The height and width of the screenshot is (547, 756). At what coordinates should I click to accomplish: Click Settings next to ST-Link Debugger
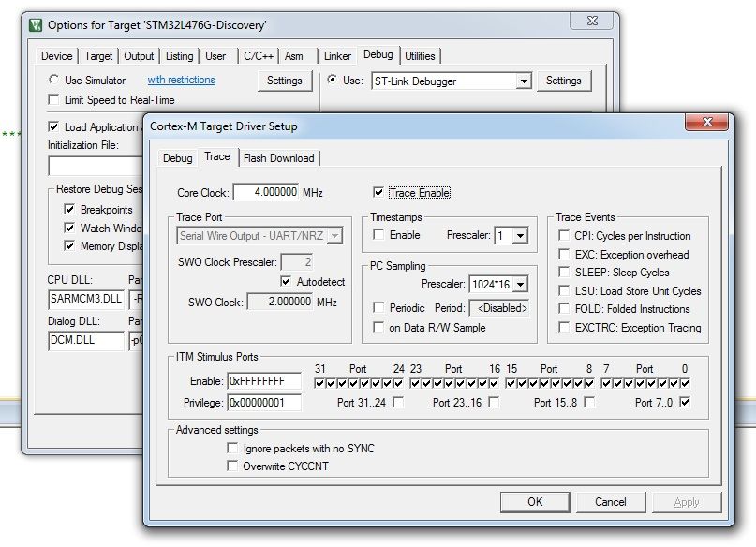click(x=564, y=81)
